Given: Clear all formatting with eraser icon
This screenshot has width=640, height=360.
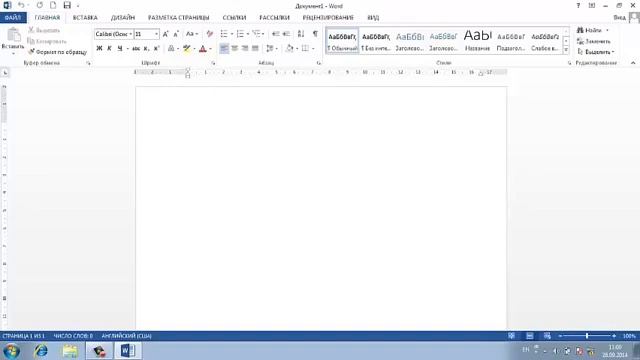Looking at the screenshot, I should click(210, 34).
